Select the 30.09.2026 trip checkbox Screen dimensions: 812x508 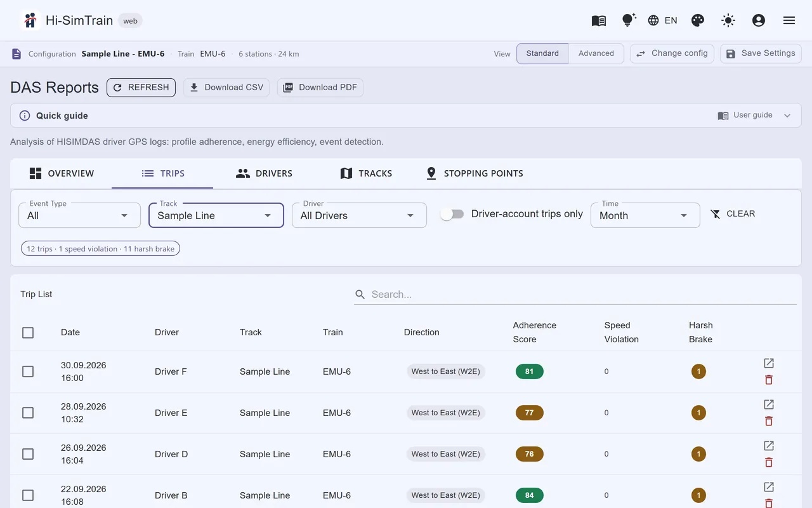(x=28, y=371)
